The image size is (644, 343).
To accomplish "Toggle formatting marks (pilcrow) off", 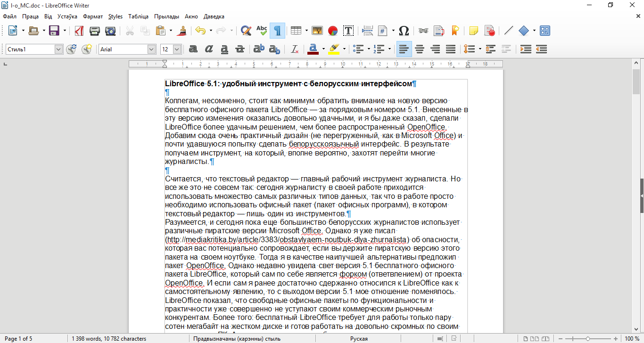I will 277,31.
